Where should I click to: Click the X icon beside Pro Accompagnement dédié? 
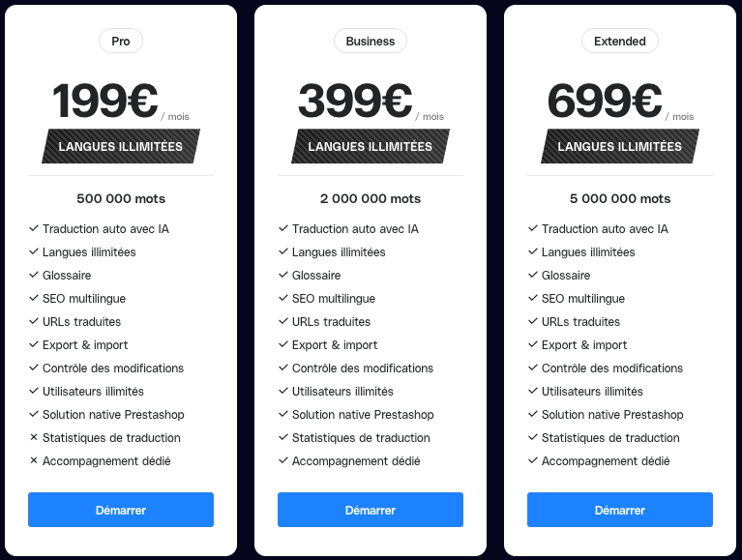pyautogui.click(x=34, y=461)
